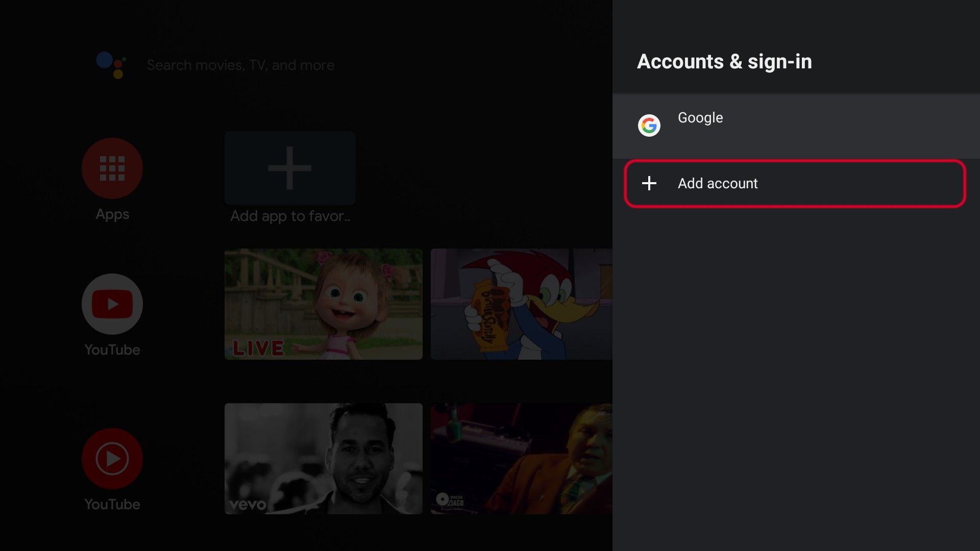Image resolution: width=980 pixels, height=551 pixels.
Task: Expand the Google account settings
Action: coord(766,125)
